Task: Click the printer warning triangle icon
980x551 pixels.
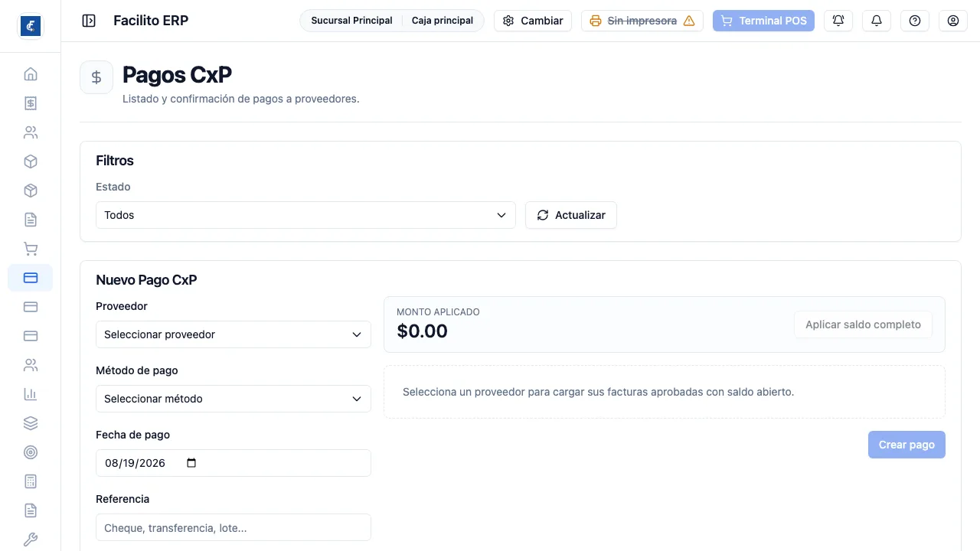Action: point(689,21)
